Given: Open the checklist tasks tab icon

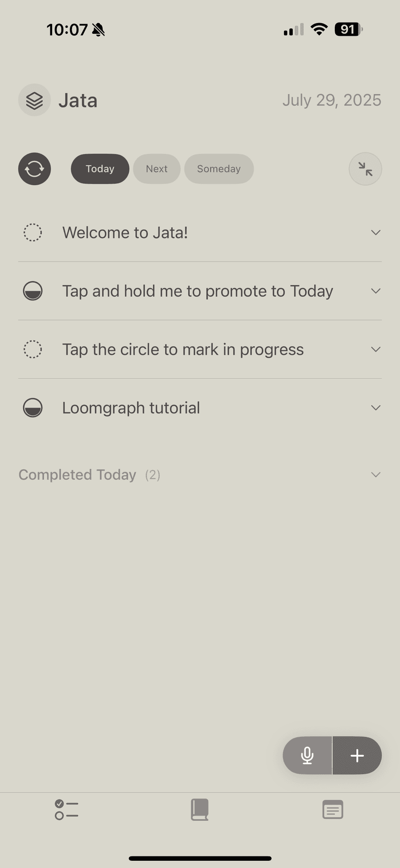Looking at the screenshot, I should tap(67, 810).
